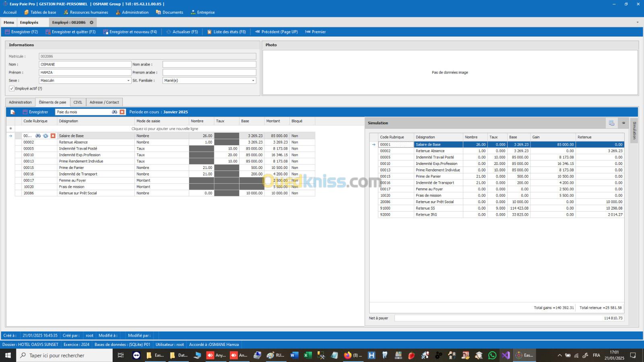Click the row to add a new line
This screenshot has width=644, height=362.
[165, 129]
